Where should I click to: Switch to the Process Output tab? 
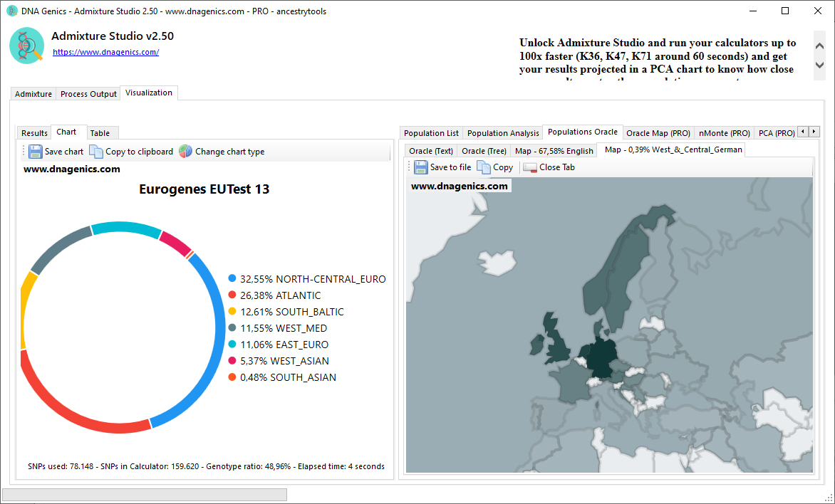(88, 93)
